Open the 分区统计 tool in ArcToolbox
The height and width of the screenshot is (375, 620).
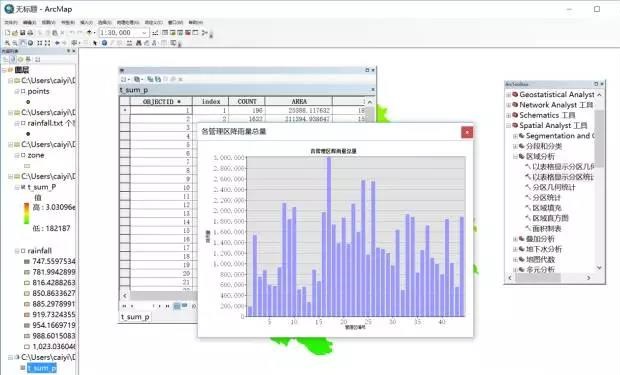pos(546,198)
